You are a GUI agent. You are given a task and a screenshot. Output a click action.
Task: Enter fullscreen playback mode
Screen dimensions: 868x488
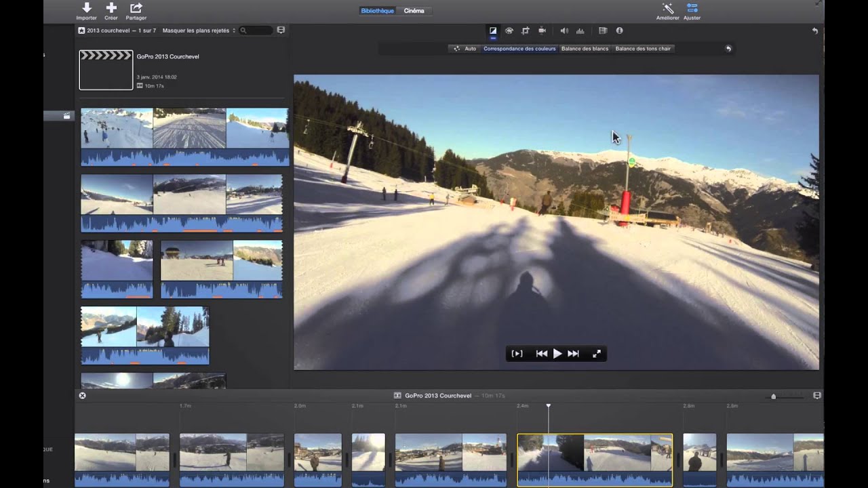pyautogui.click(x=597, y=354)
